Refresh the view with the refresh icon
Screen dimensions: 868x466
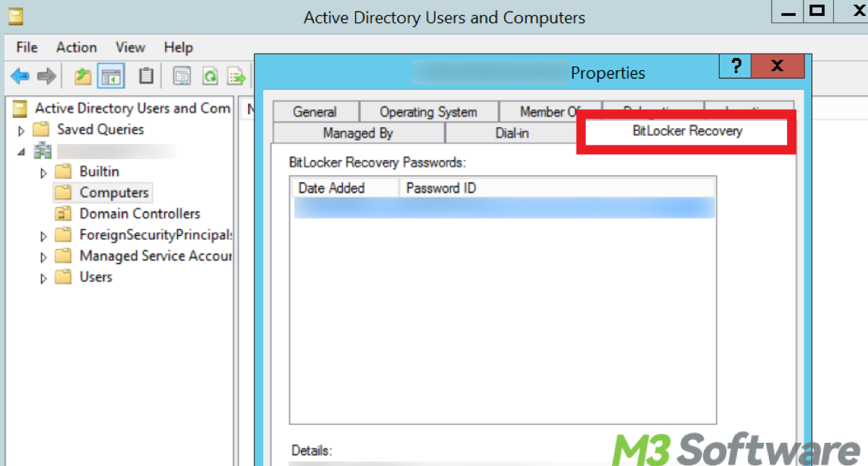click(x=210, y=75)
